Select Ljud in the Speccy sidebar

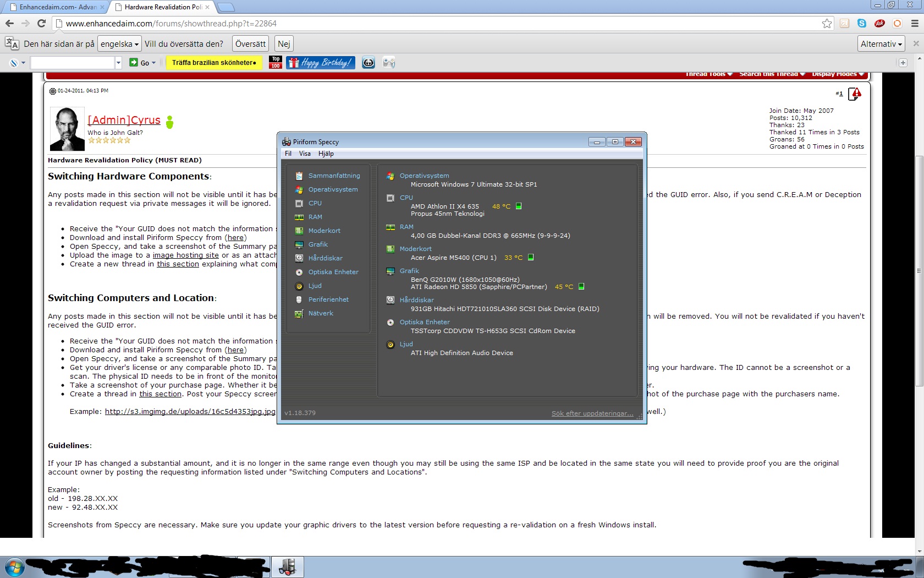pyautogui.click(x=315, y=286)
